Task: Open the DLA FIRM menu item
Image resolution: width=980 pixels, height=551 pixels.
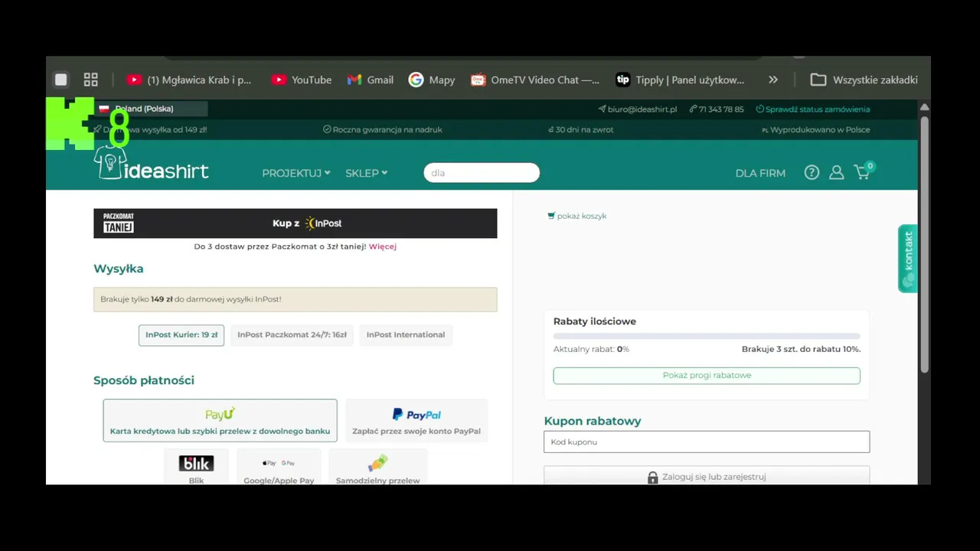Action: (x=760, y=173)
